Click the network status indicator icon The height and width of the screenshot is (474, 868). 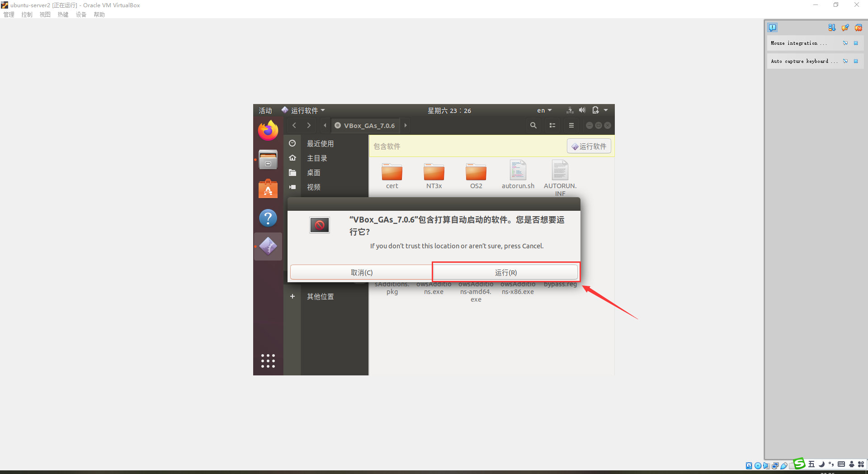pyautogui.click(x=775, y=465)
